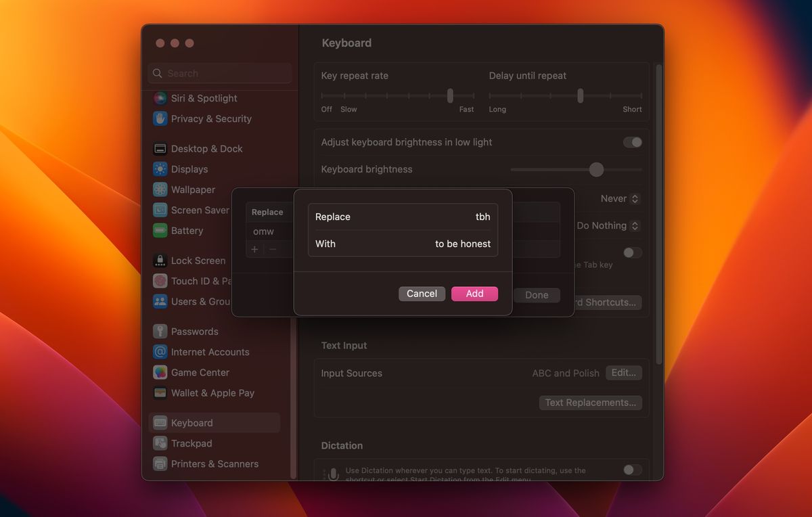Enable the Dictation switch
Screen dimensions: 812x517
pyautogui.click(x=632, y=470)
